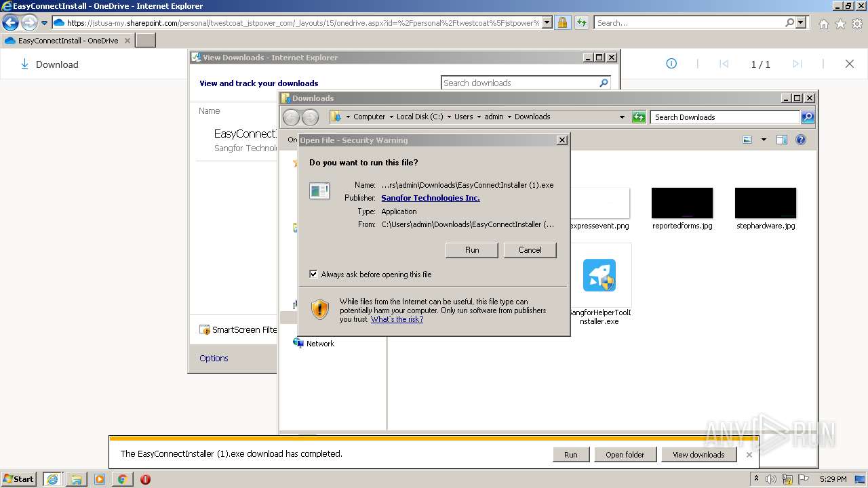Expand the Computer breadcrumb arrow
Screen dimensions: 868x488
point(391,117)
